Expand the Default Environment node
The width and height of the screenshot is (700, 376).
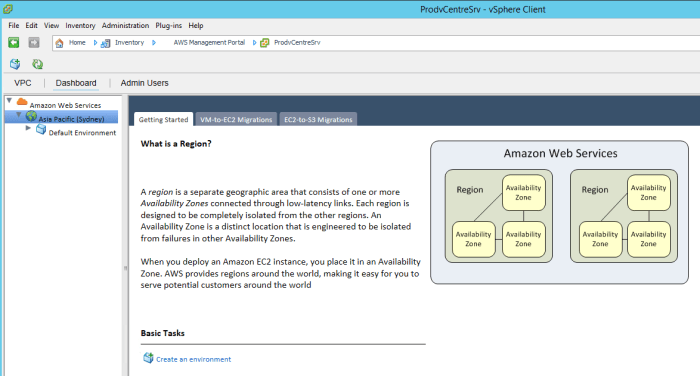[x=28, y=128]
